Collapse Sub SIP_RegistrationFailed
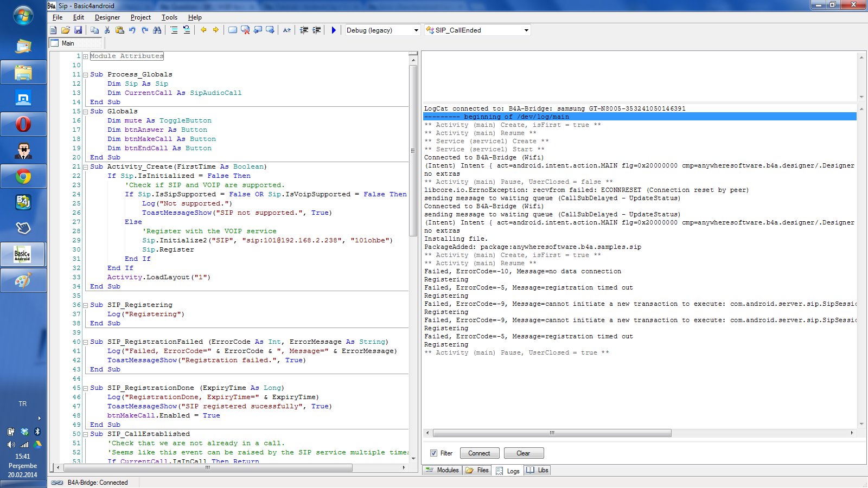868x488 pixels. click(85, 342)
